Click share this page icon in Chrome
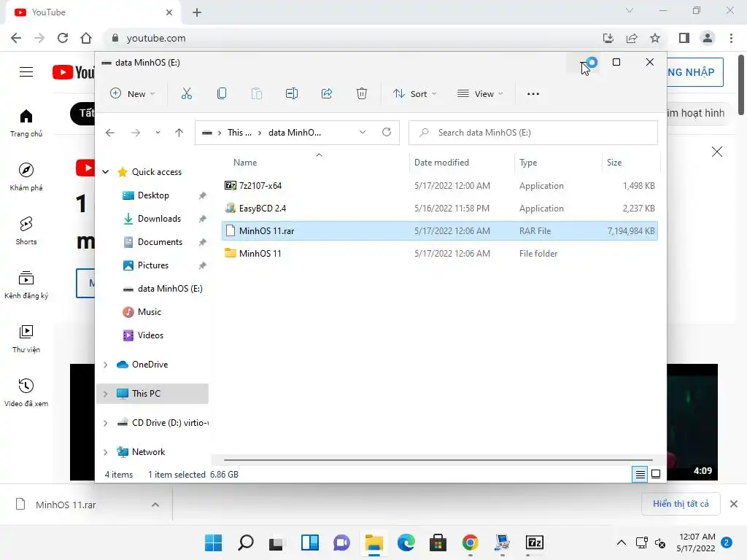Image resolution: width=747 pixels, height=560 pixels. click(632, 38)
